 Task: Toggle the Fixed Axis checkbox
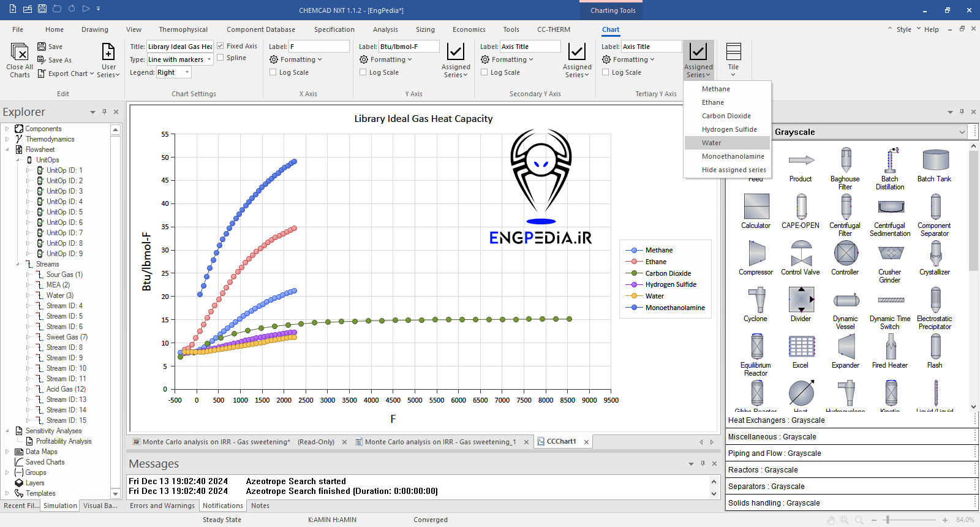pyautogui.click(x=221, y=46)
